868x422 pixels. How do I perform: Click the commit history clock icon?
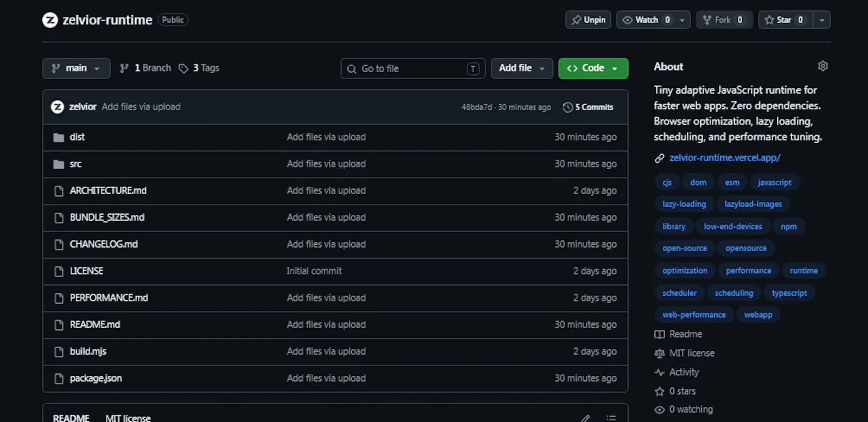(x=567, y=107)
